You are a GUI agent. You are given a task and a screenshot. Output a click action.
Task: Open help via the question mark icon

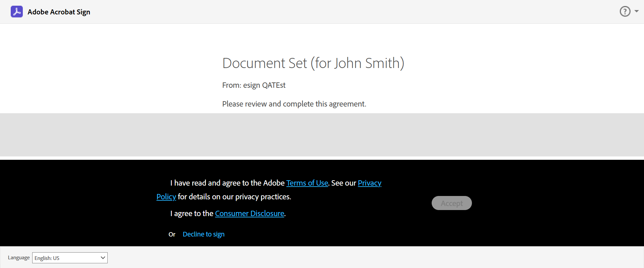[x=625, y=11]
